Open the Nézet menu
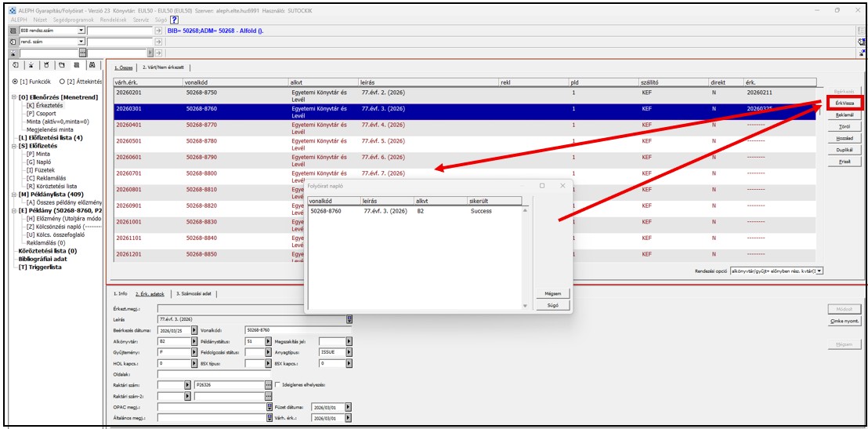This screenshot has width=868, height=429. 40,20
